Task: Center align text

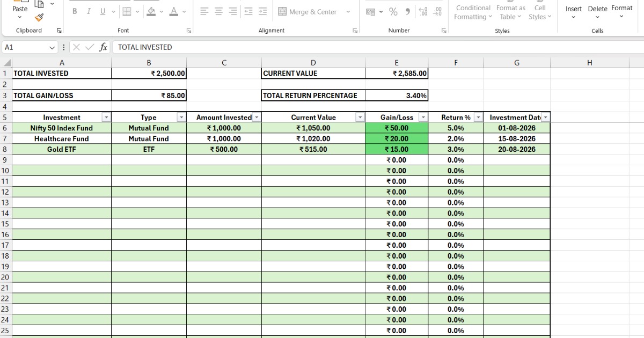Action: (x=218, y=11)
